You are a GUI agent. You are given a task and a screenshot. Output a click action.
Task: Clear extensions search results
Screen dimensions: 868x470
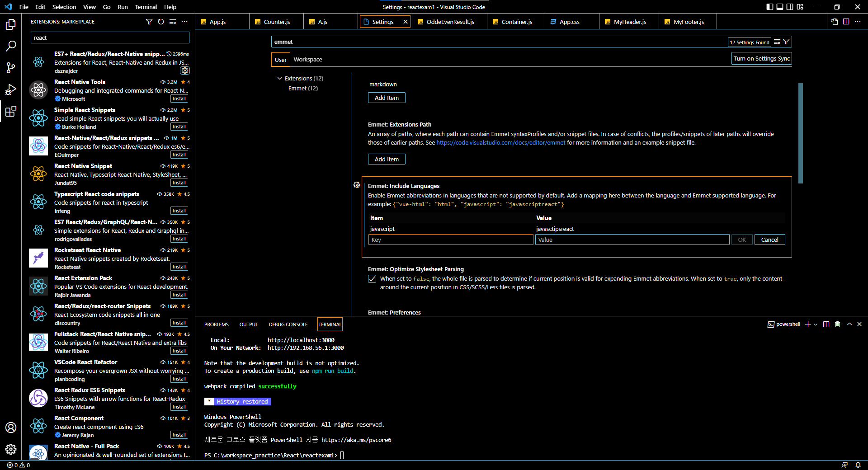pos(173,22)
